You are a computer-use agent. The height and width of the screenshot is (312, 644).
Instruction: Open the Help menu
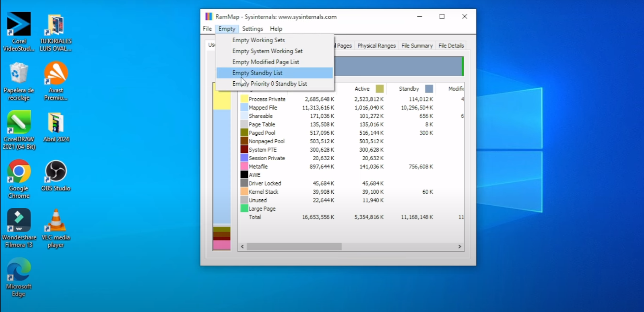point(276,29)
